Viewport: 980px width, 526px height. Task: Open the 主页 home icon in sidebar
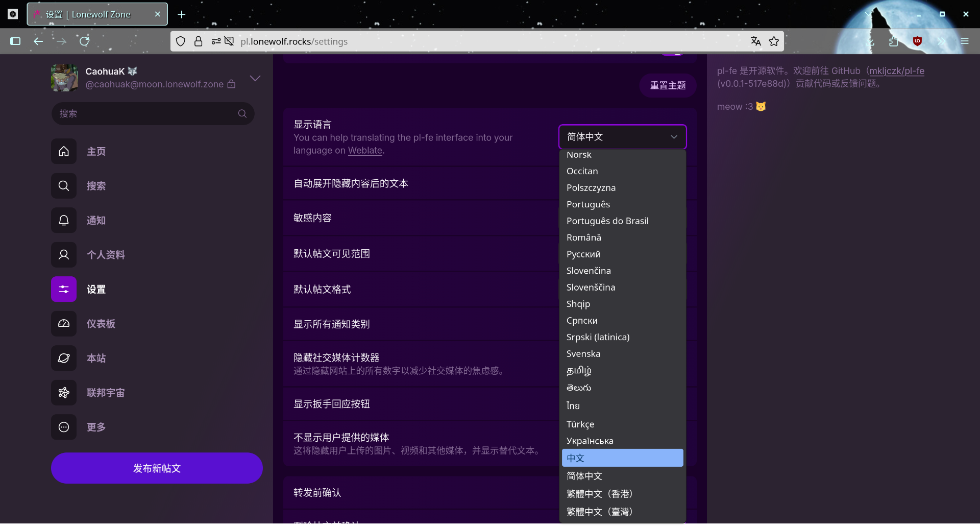(64, 151)
